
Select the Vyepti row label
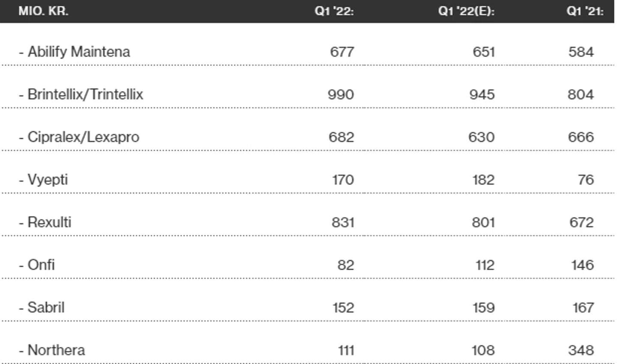pyautogui.click(x=44, y=179)
